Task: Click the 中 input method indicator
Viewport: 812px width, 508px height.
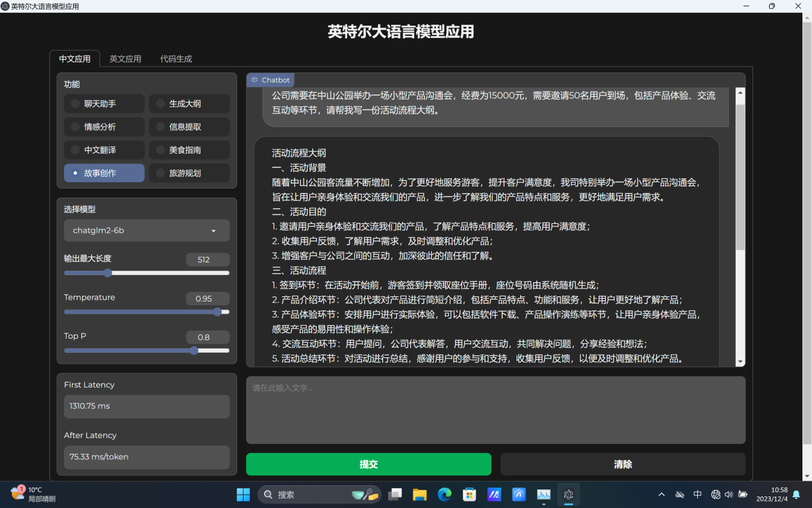Action: [x=697, y=495]
